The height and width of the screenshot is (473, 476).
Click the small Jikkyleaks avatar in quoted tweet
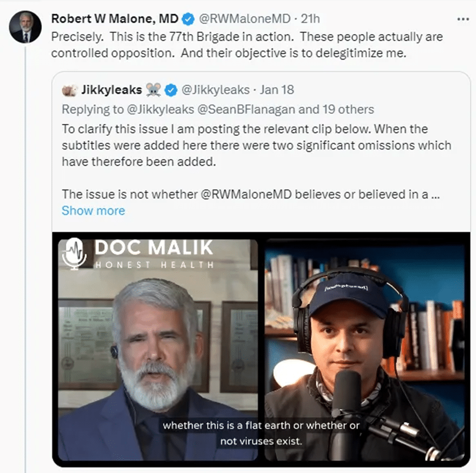click(68, 90)
